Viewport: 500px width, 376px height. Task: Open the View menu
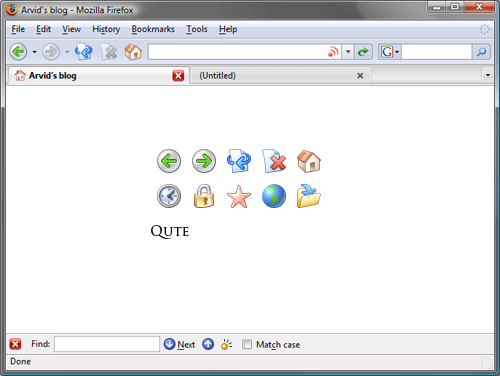[x=71, y=29]
